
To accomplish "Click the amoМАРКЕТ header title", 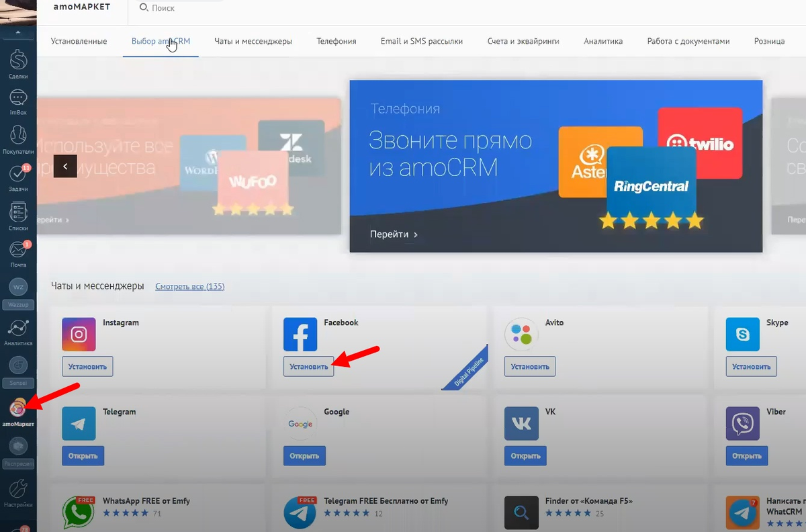I will pos(81,7).
